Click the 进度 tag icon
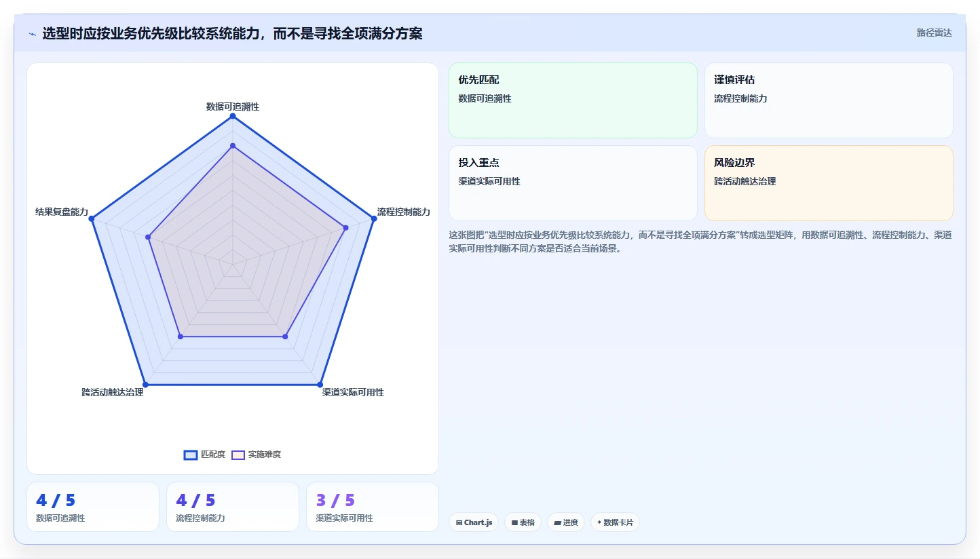Screen dimensions: 980x559 (x=557, y=522)
